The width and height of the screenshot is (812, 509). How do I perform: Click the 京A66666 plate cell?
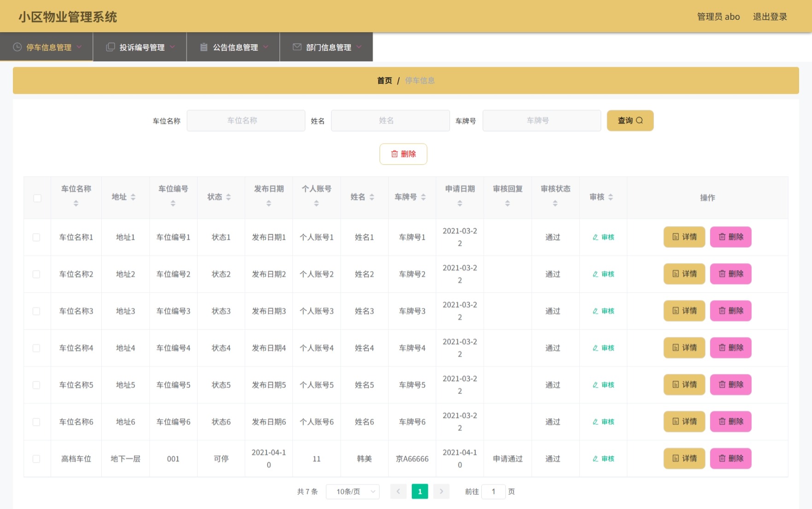412,459
